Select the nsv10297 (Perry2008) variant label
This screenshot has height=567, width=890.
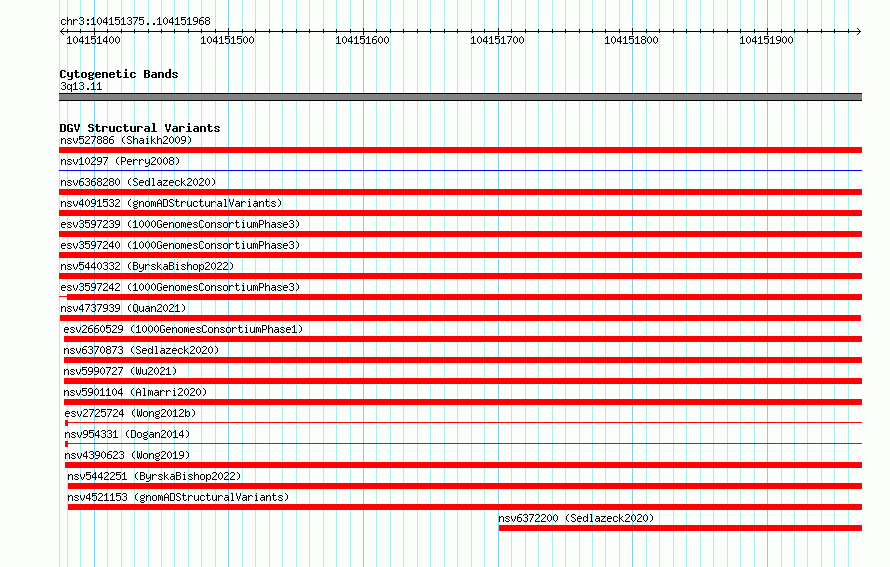[120, 161]
